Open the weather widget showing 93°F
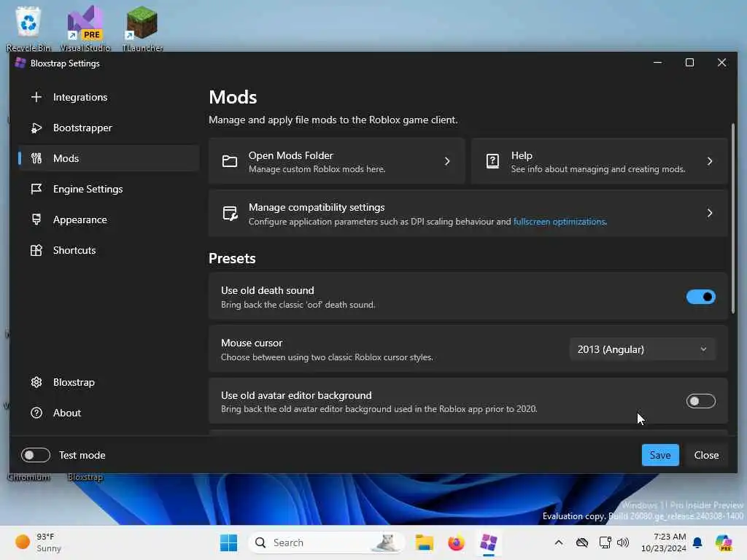This screenshot has height=560, width=747. click(x=38, y=542)
